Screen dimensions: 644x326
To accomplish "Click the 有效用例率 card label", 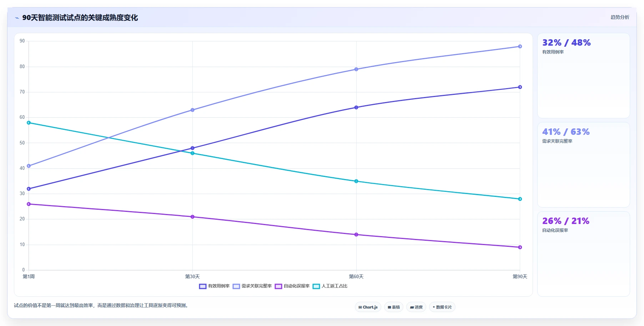I will tap(553, 52).
